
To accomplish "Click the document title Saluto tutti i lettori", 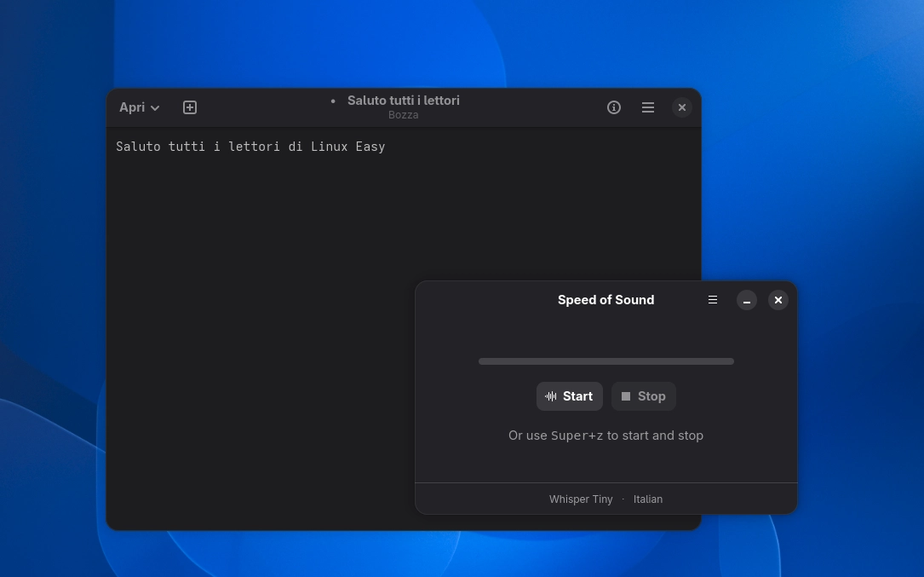I will click(x=403, y=101).
